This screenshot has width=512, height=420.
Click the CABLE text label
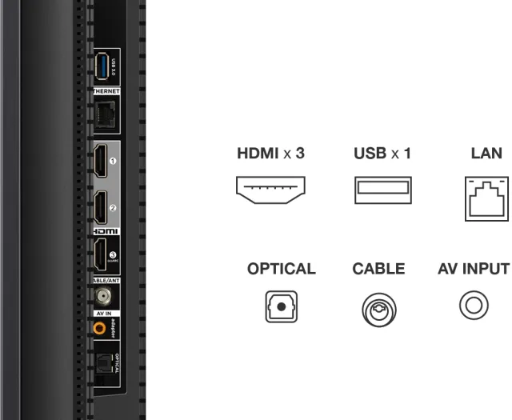[378, 269]
